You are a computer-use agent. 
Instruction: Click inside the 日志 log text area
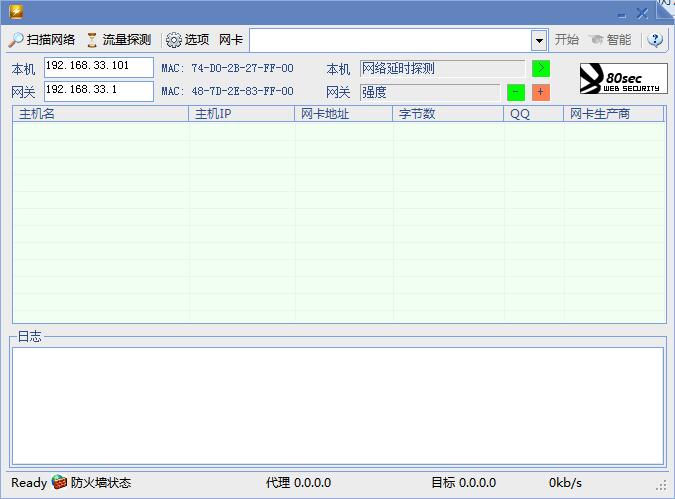click(337, 405)
